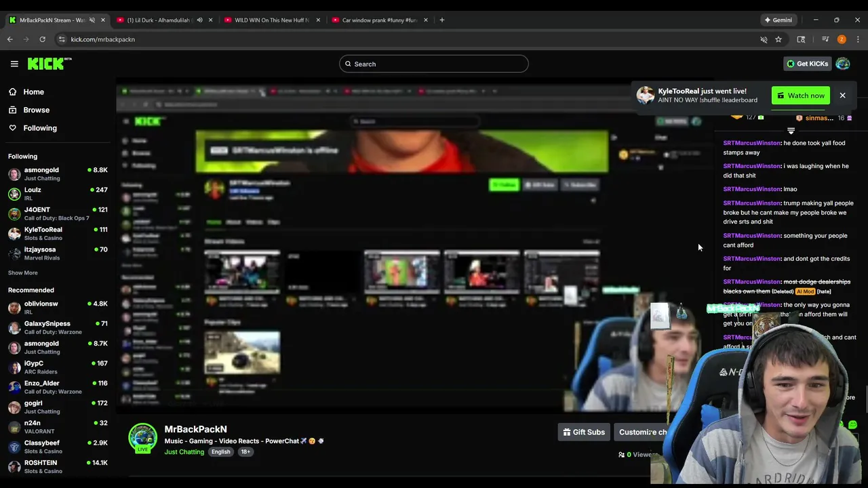
Task: Open gogirl recommended channel
Action: (x=57, y=407)
